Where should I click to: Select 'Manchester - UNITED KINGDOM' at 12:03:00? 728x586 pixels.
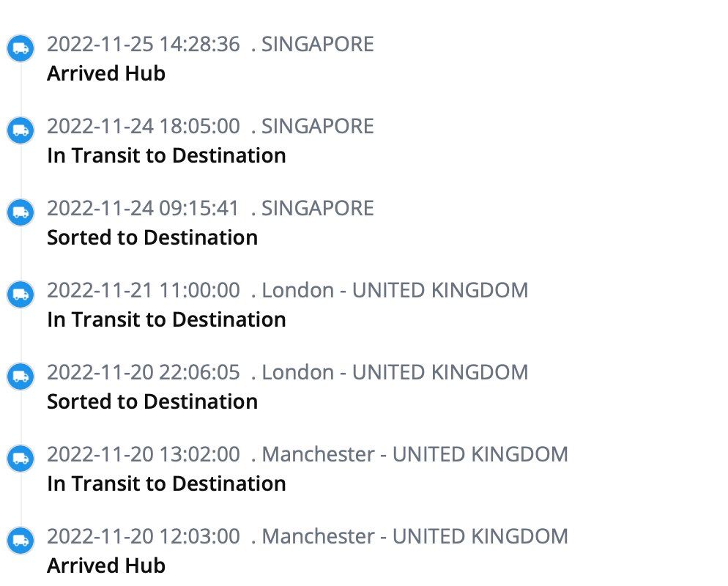(x=415, y=537)
